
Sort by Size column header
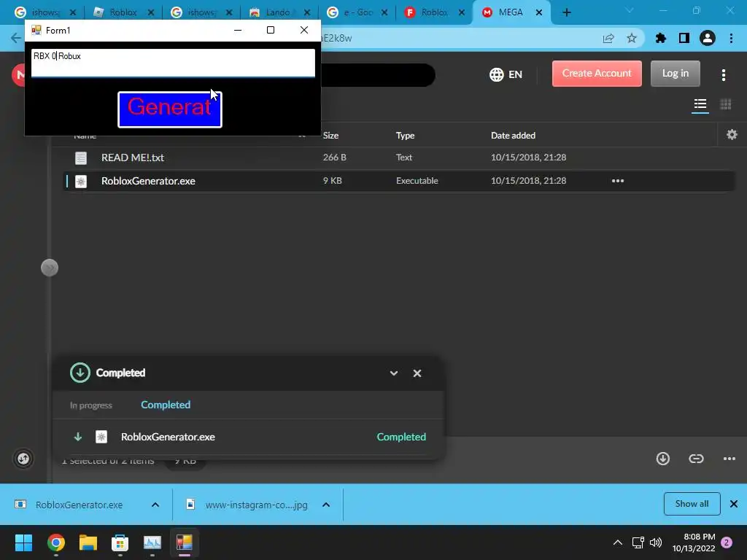330,135
